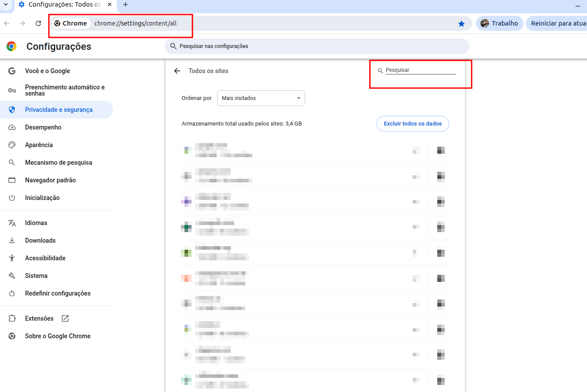Open the Mais visitados sort dropdown
The image size is (587, 392).
(x=261, y=98)
